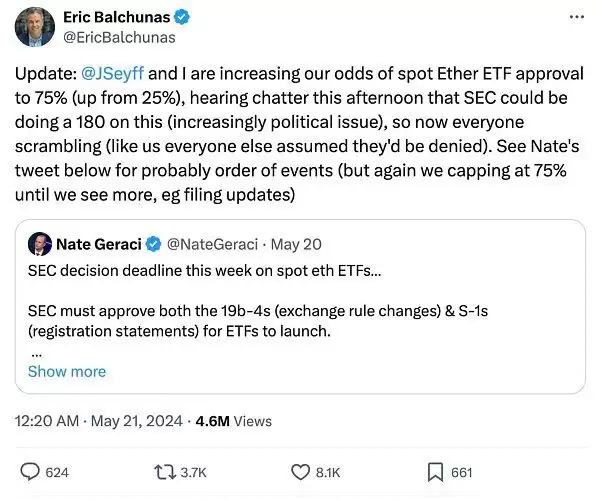Click the 3.7K retweet count

coord(192,472)
